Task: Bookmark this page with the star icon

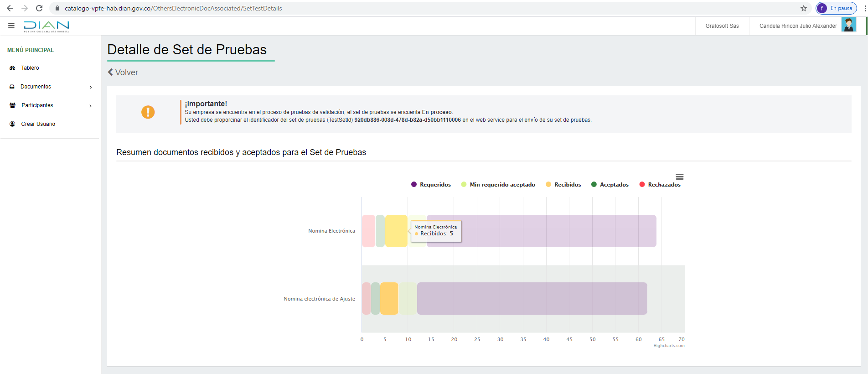Action: coord(803,8)
